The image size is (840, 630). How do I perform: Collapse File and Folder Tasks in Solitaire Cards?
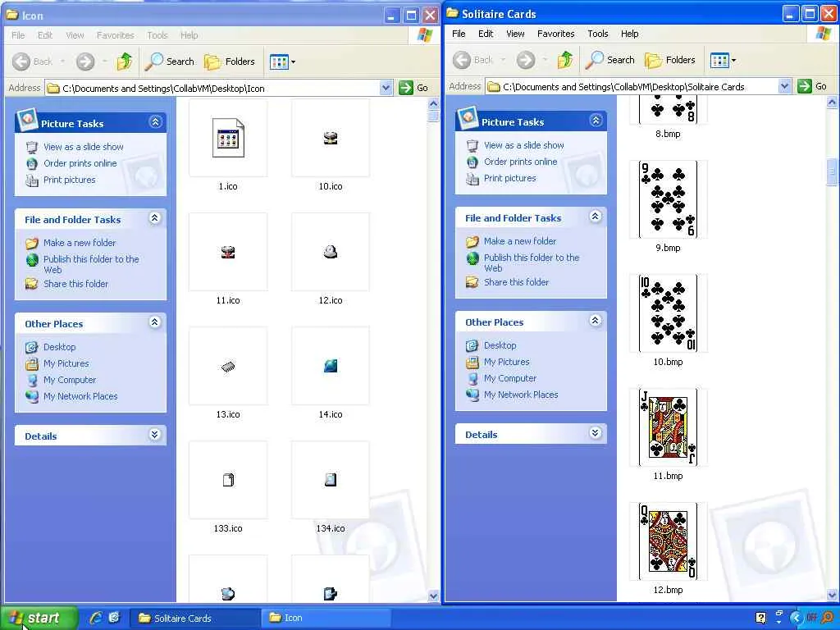(x=595, y=217)
